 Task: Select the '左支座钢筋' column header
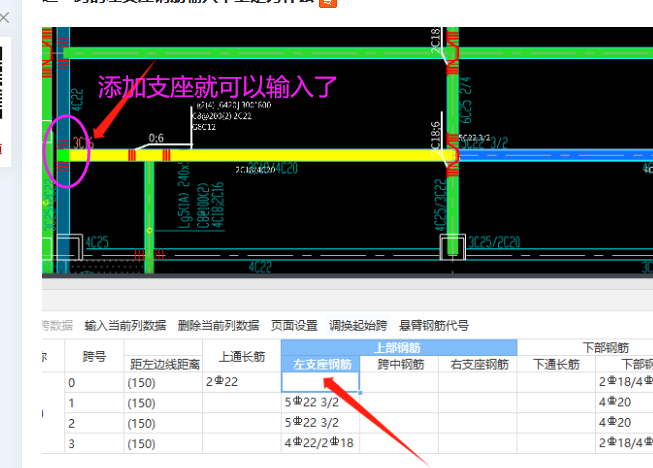pos(320,364)
